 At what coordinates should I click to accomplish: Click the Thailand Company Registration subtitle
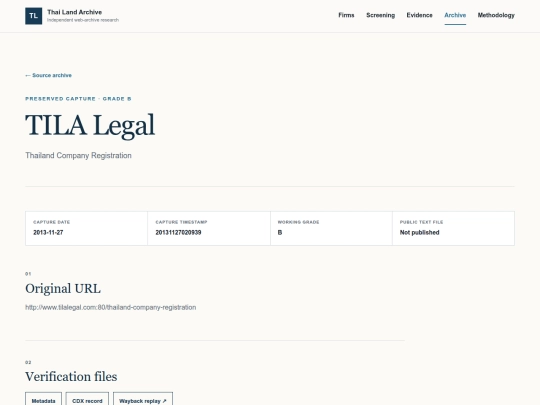coord(78,155)
